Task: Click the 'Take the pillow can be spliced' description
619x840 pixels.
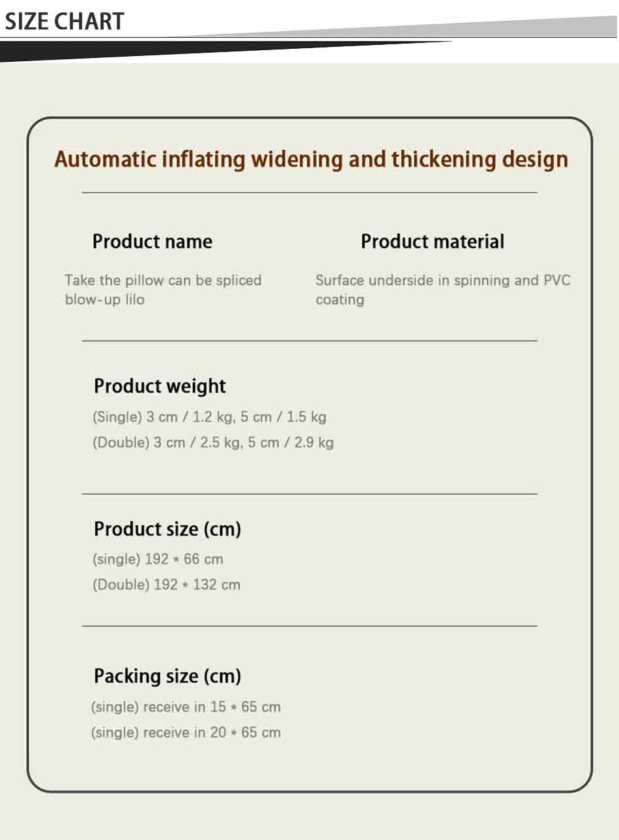Action: pos(163,281)
